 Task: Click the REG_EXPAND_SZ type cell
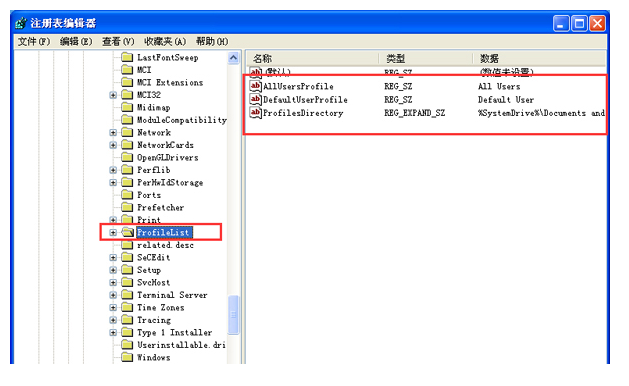click(414, 113)
